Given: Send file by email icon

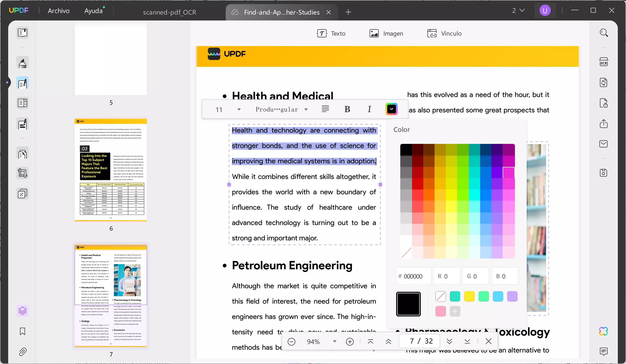Looking at the screenshot, I should pyautogui.click(x=604, y=144).
